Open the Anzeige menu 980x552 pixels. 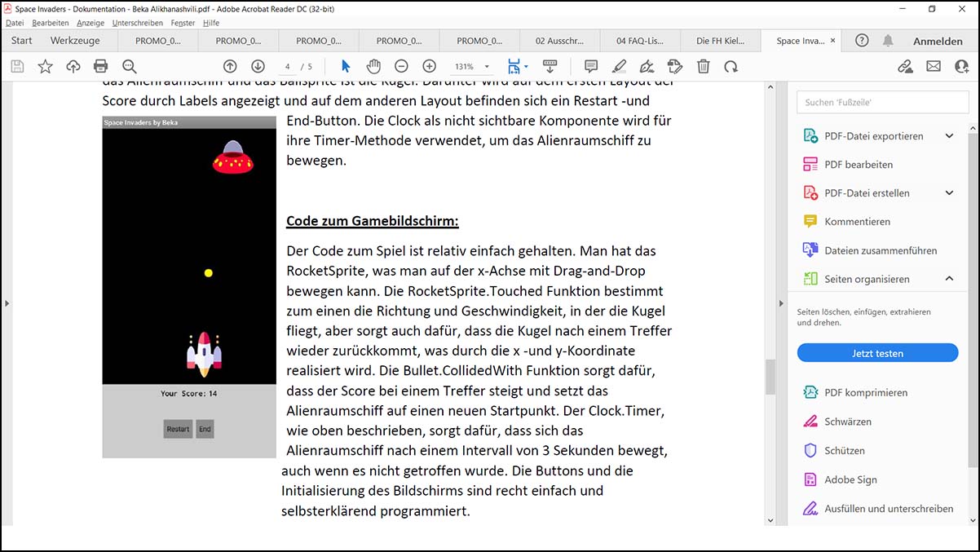[x=90, y=23]
